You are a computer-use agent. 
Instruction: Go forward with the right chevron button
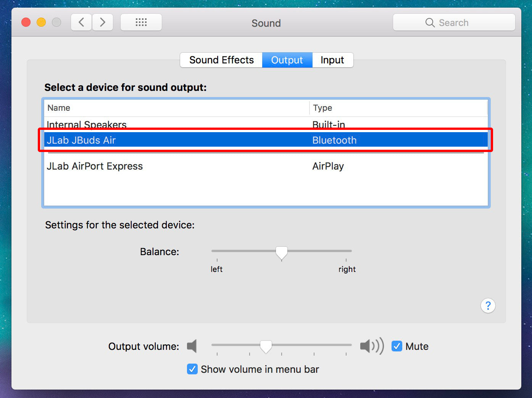(103, 22)
